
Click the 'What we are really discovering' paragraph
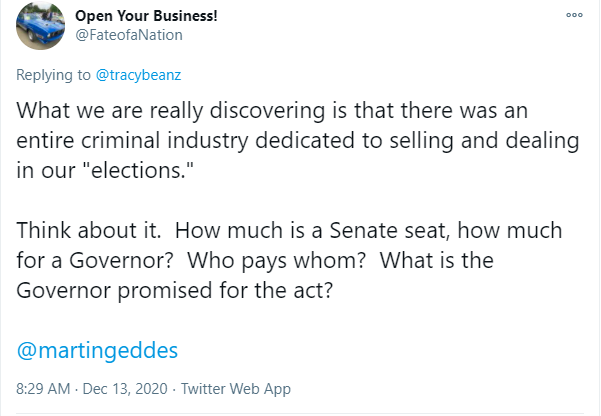[297, 140]
